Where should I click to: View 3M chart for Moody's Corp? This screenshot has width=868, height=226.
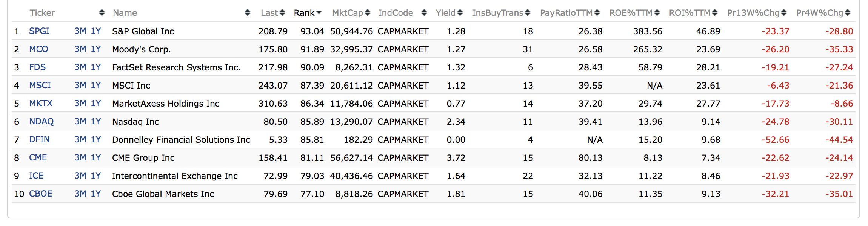(x=80, y=49)
